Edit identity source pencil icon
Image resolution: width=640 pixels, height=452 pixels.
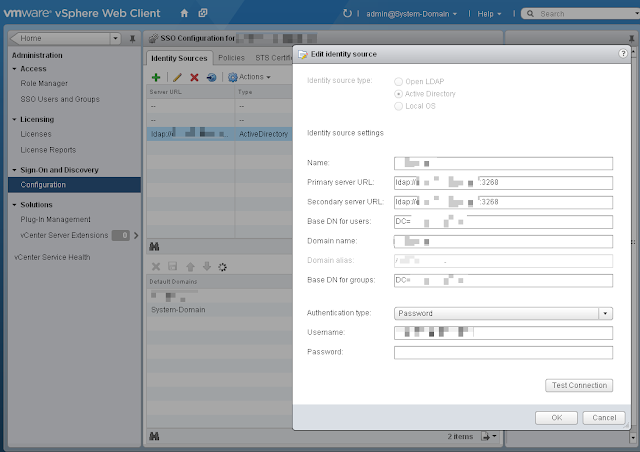click(x=177, y=77)
